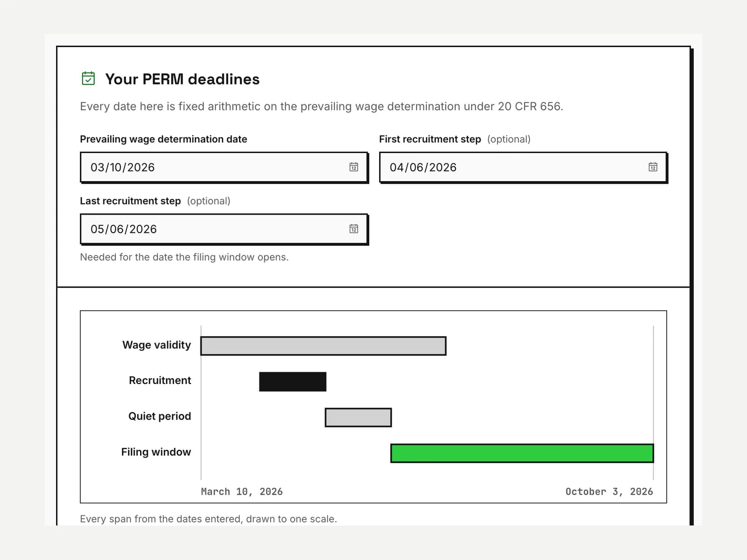Click the 'Wage validity' row label
Viewport: 747px width, 560px height.
(157, 345)
